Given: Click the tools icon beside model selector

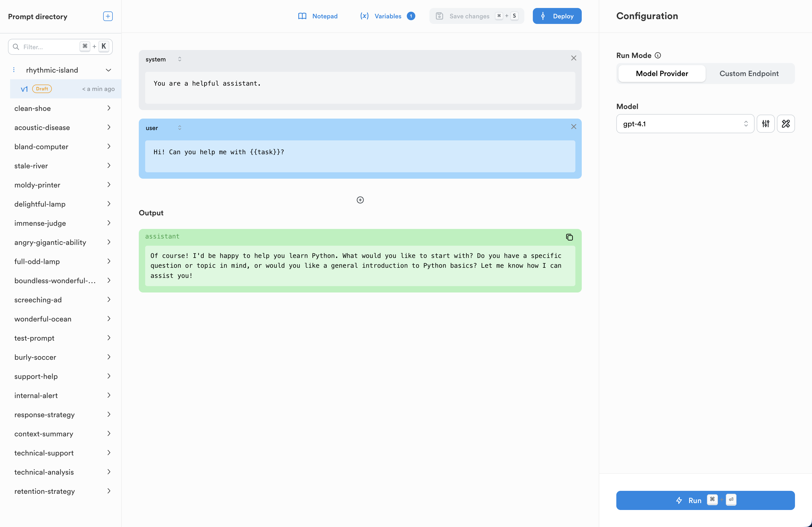Looking at the screenshot, I should [x=786, y=123].
